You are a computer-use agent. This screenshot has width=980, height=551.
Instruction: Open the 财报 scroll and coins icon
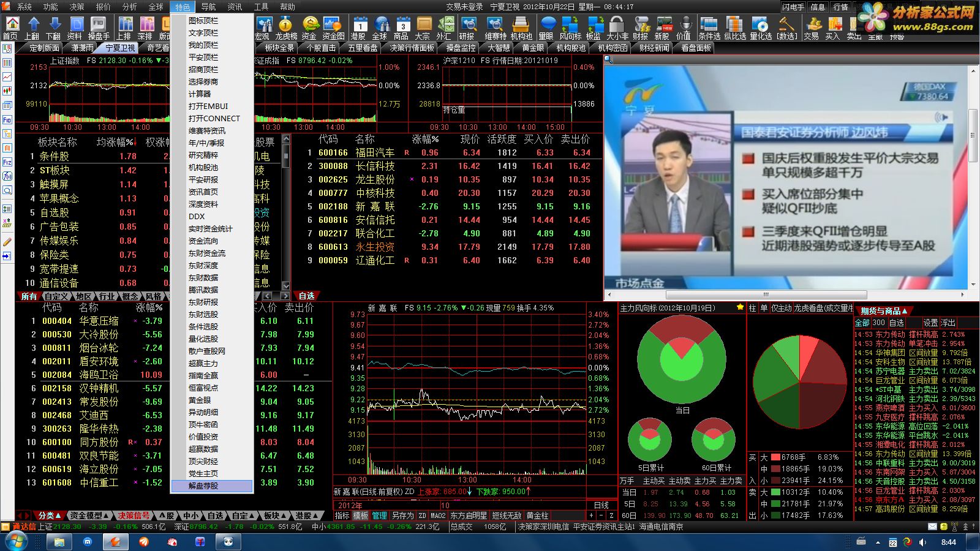(641, 28)
